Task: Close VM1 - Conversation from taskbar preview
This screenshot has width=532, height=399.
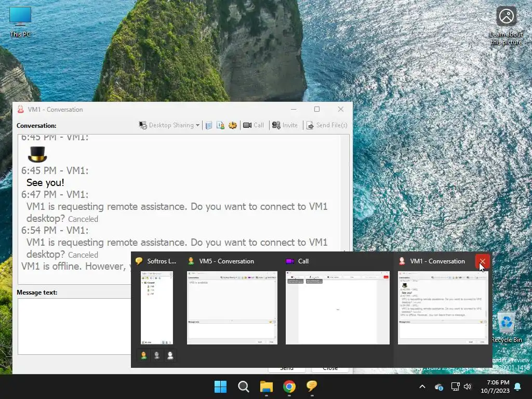Action: coord(483,261)
